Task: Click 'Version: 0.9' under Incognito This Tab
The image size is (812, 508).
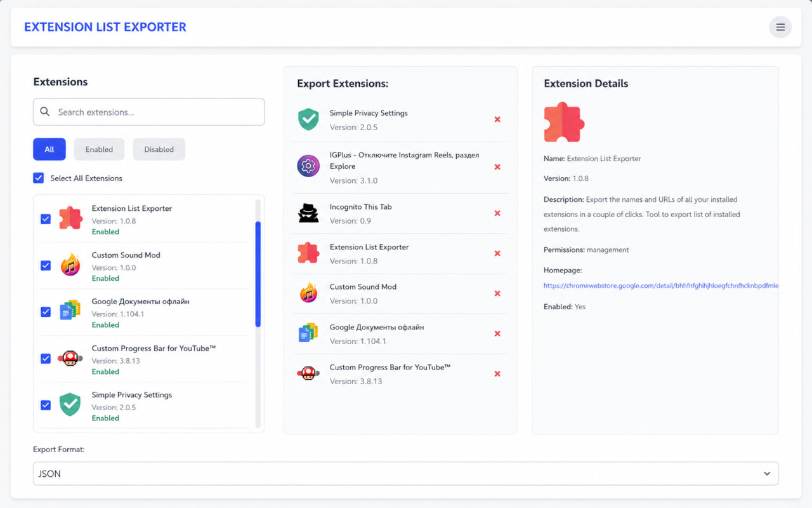Action: click(x=350, y=221)
